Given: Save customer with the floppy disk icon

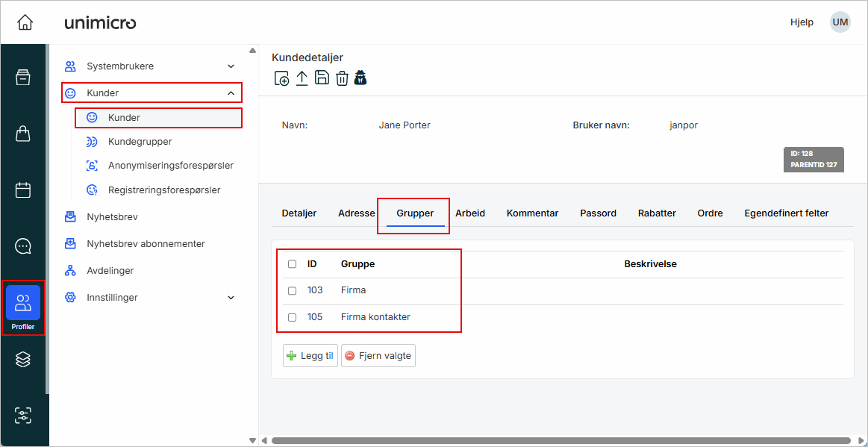Looking at the screenshot, I should 322,78.
